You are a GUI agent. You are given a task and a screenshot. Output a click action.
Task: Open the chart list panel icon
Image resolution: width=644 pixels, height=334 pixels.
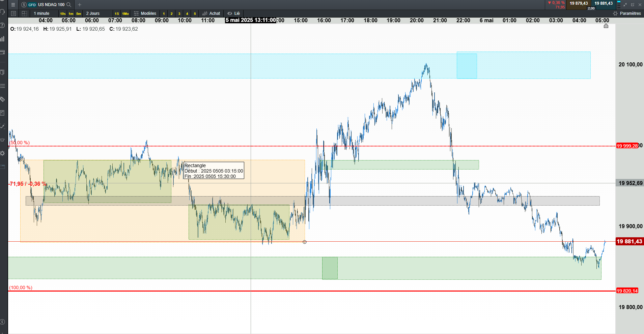click(x=13, y=13)
